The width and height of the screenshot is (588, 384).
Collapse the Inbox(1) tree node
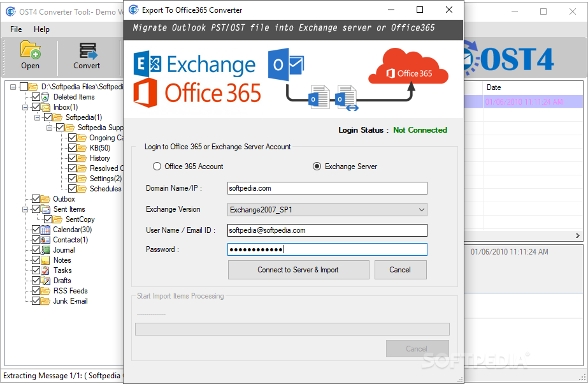tap(25, 107)
